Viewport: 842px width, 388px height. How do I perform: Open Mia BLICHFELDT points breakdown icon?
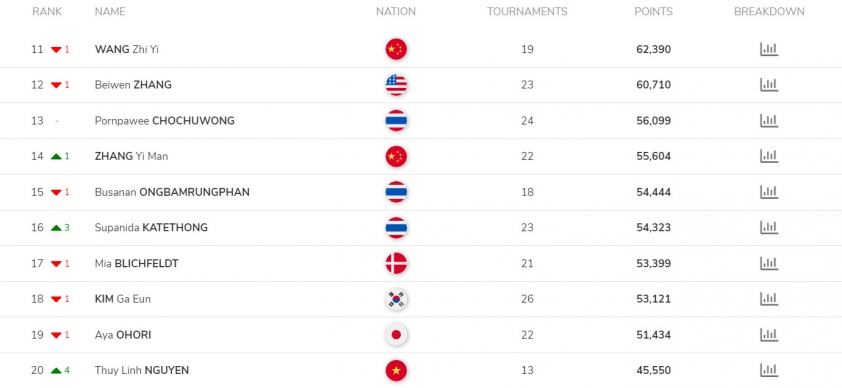769,263
